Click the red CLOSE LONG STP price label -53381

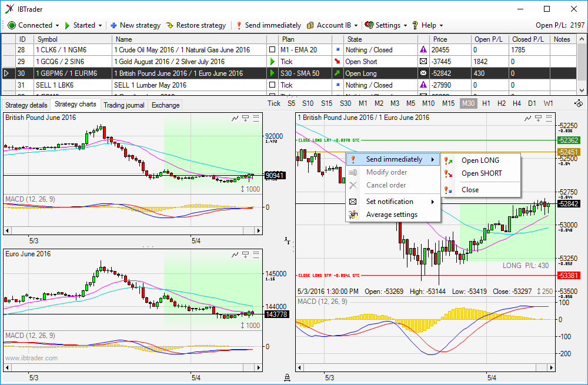(569, 276)
